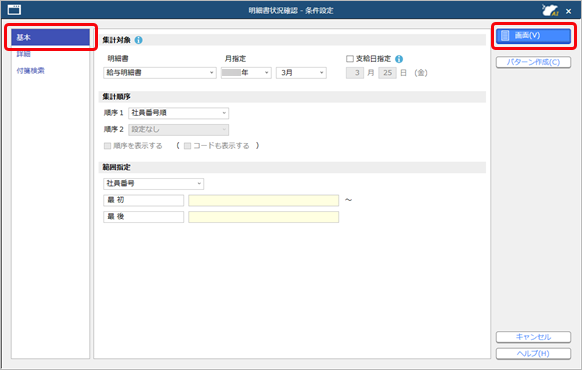
Task: Toggle 順序を表示する checkbox
Action: [107, 146]
